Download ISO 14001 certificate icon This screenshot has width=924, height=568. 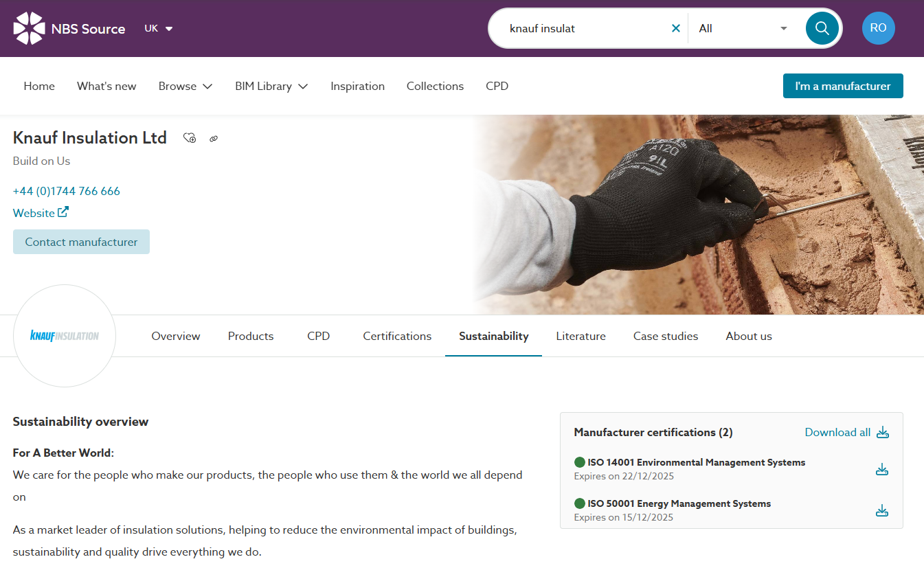tap(882, 469)
